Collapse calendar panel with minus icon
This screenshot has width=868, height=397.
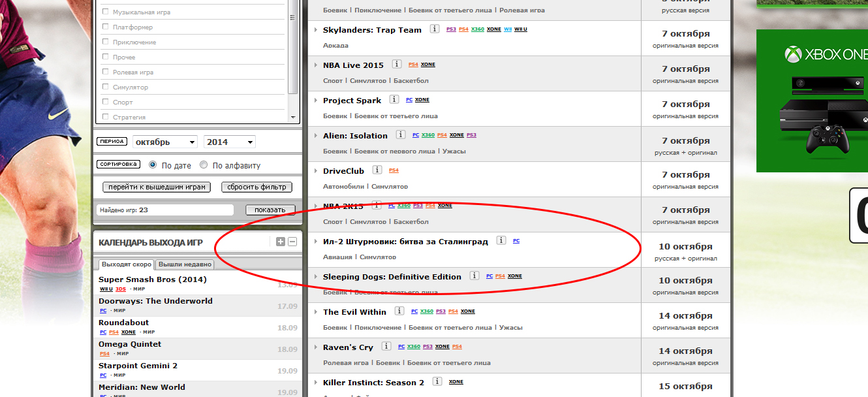(x=292, y=242)
